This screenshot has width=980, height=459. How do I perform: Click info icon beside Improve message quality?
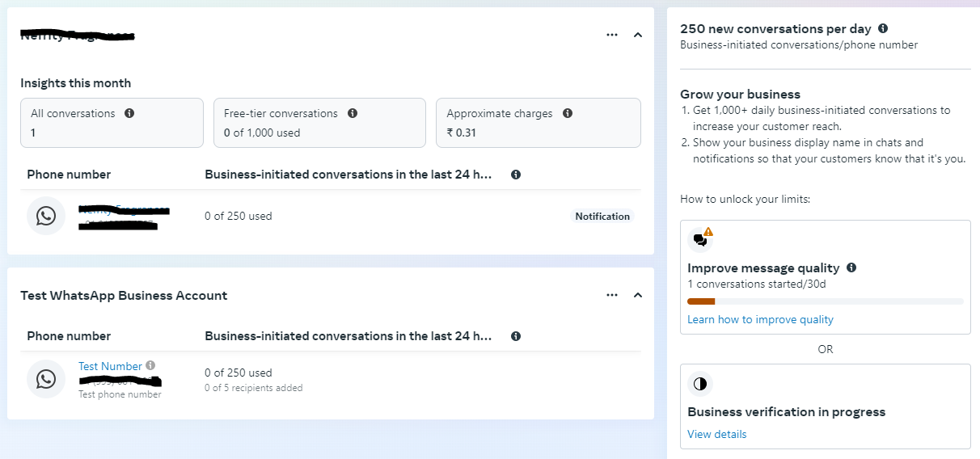pyautogui.click(x=851, y=267)
